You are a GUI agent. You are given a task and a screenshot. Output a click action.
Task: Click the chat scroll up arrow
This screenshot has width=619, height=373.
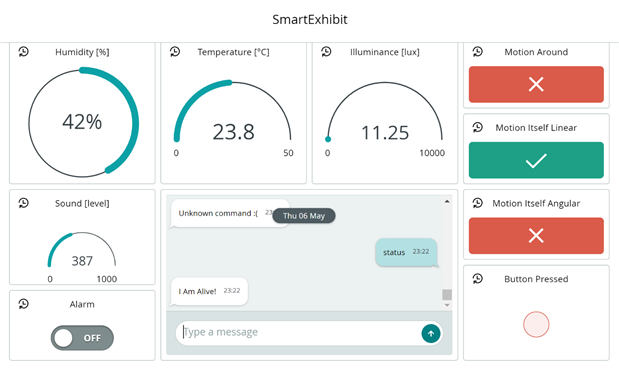tap(447, 201)
